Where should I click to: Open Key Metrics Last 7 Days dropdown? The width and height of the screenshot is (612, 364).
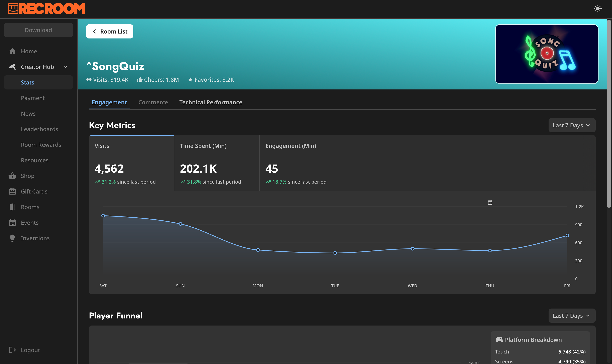(572, 125)
